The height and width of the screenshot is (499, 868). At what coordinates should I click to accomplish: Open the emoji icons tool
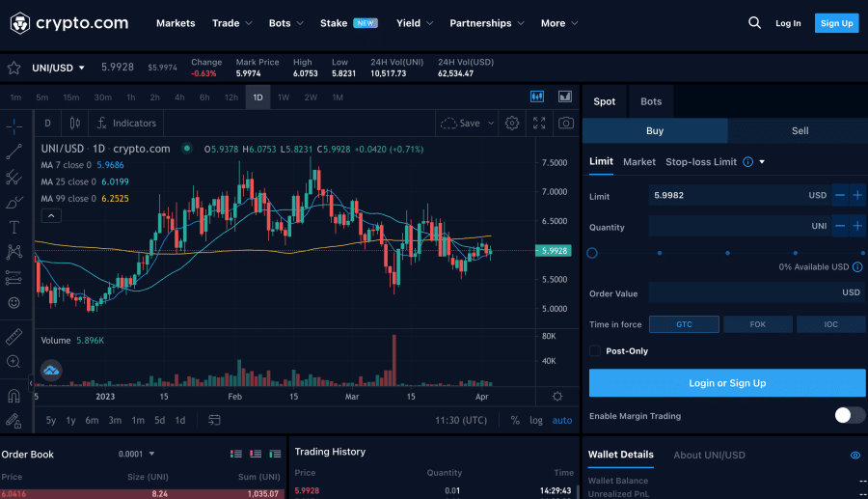click(x=14, y=302)
